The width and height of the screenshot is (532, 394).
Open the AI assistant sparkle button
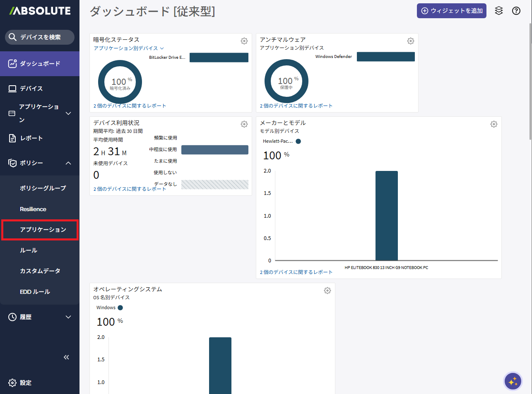point(513,381)
